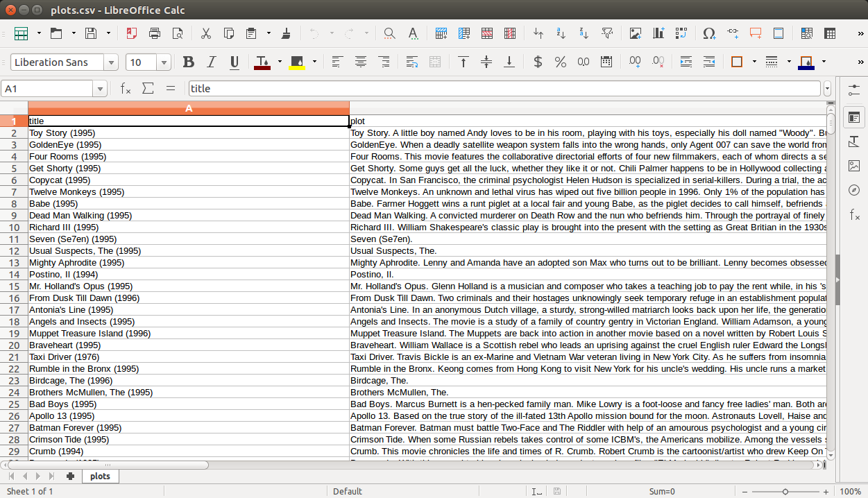Image resolution: width=868 pixels, height=498 pixels.
Task: Toggle bold formatting
Action: [x=189, y=62]
